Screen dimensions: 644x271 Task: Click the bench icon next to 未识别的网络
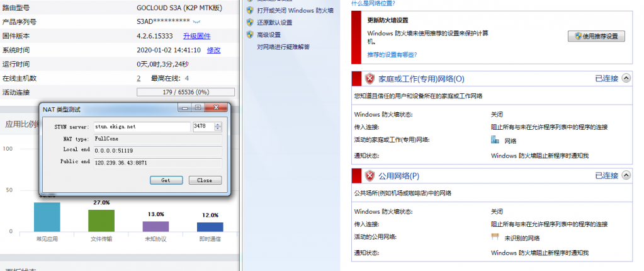[x=495, y=237]
